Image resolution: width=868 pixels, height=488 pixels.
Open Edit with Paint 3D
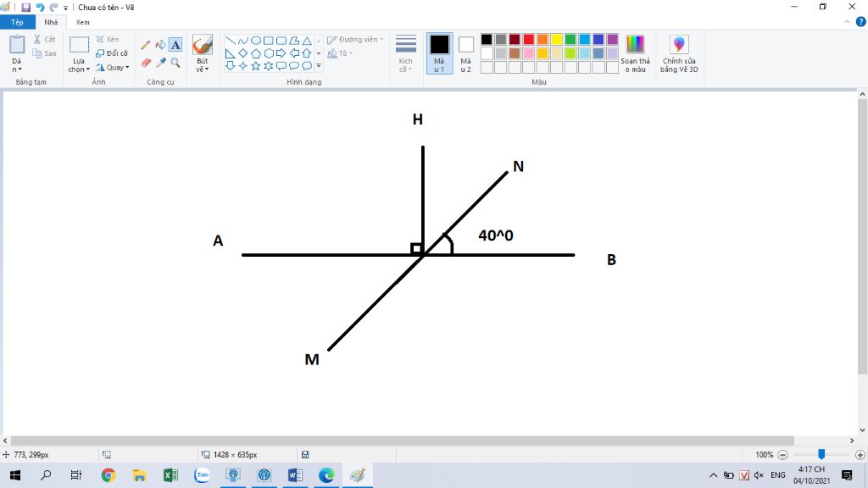[679, 53]
